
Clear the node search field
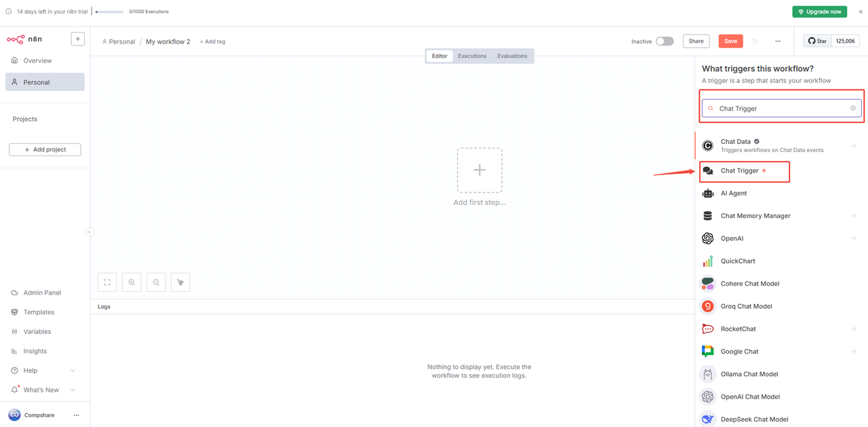tap(853, 109)
